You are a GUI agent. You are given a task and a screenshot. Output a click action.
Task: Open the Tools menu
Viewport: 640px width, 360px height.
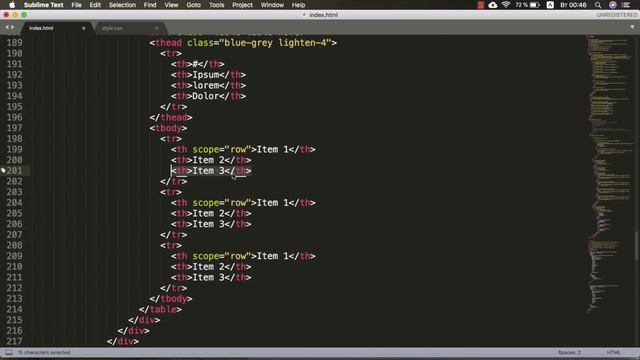tap(216, 5)
